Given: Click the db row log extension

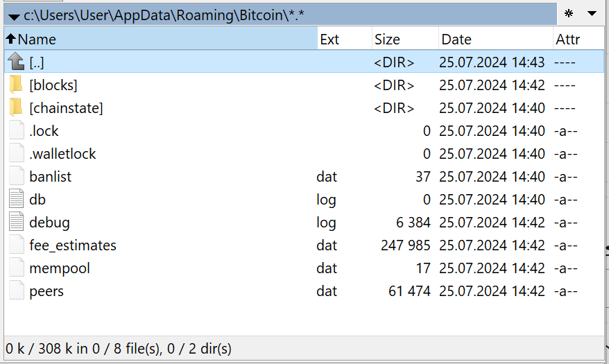Looking at the screenshot, I should 326,200.
